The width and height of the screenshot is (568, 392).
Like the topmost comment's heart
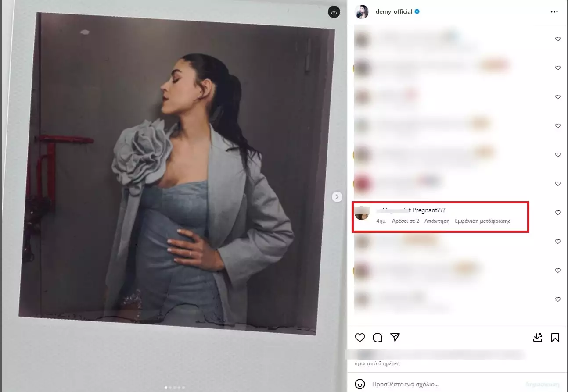[x=558, y=39]
